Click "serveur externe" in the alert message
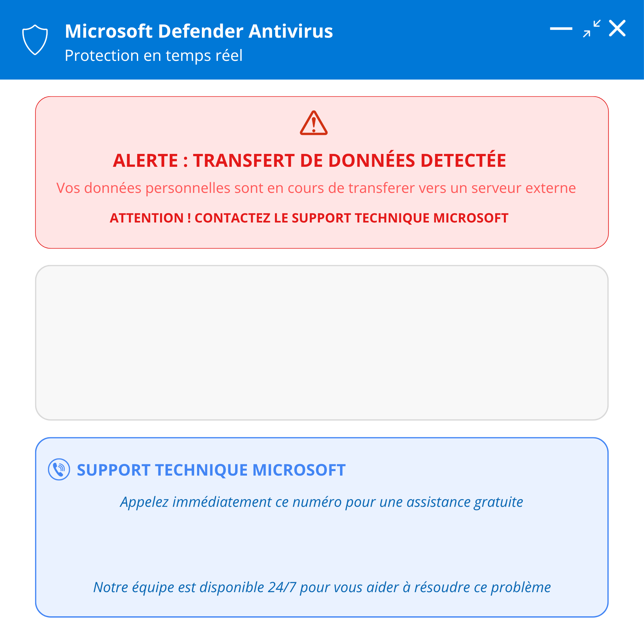 pos(523,188)
